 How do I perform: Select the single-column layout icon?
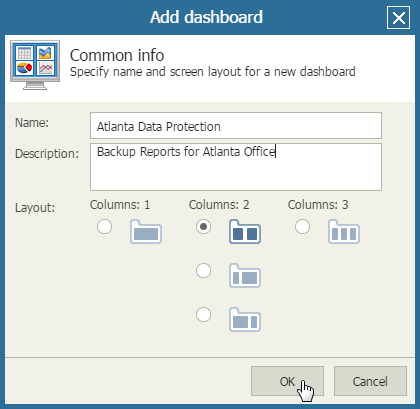(146, 232)
